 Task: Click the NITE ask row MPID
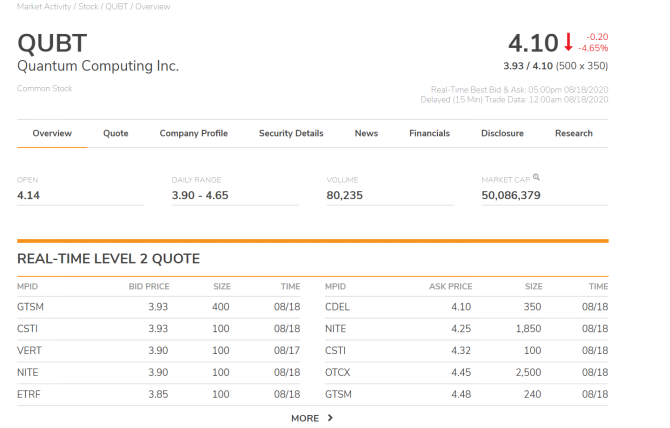tap(335, 328)
